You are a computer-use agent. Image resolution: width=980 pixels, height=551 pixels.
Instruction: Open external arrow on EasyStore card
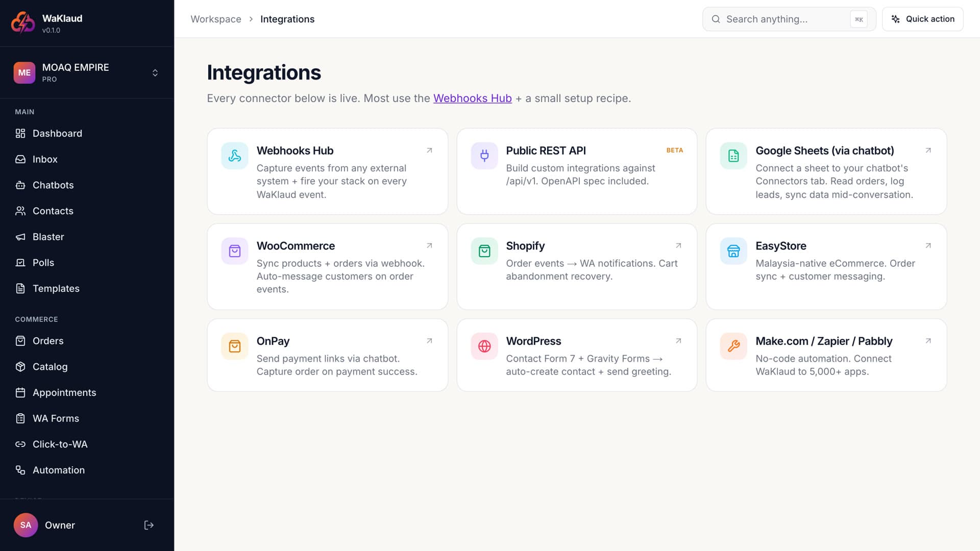coord(928,245)
